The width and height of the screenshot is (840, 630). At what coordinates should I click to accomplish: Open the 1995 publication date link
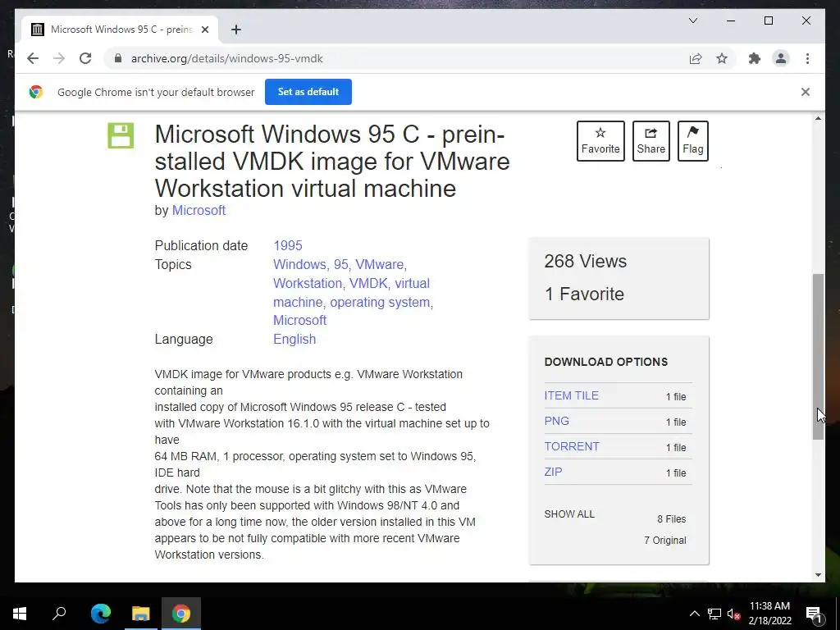(x=288, y=245)
